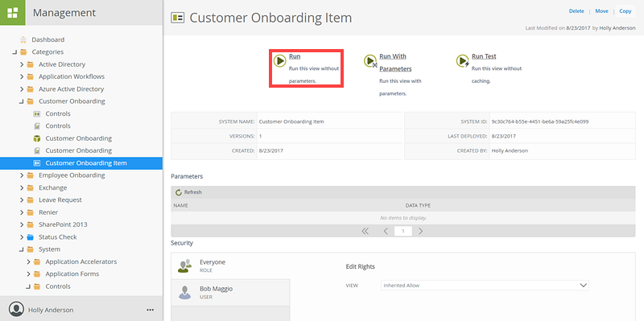Expand the Application Forms node
The image size is (644, 321).
(x=28, y=274)
